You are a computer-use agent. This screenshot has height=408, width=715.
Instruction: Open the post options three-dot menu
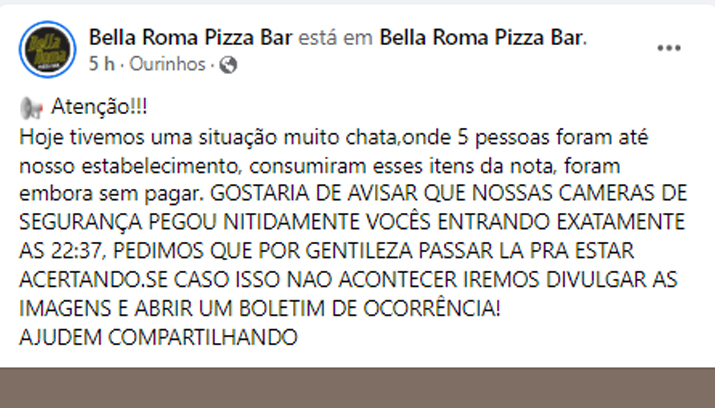coord(667,47)
